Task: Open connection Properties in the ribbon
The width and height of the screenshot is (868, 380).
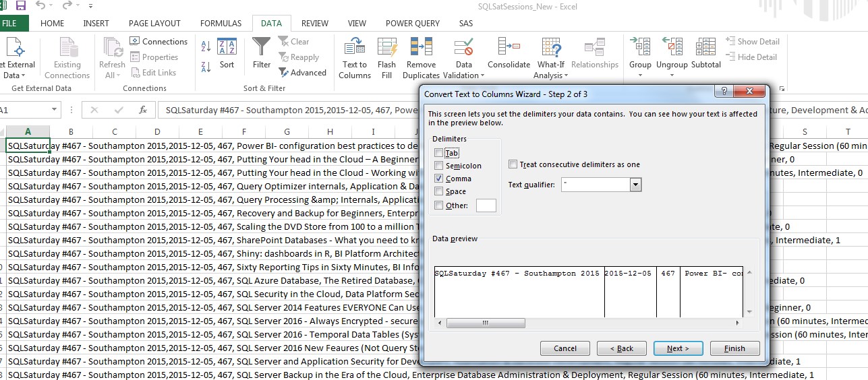Action: 154,57
